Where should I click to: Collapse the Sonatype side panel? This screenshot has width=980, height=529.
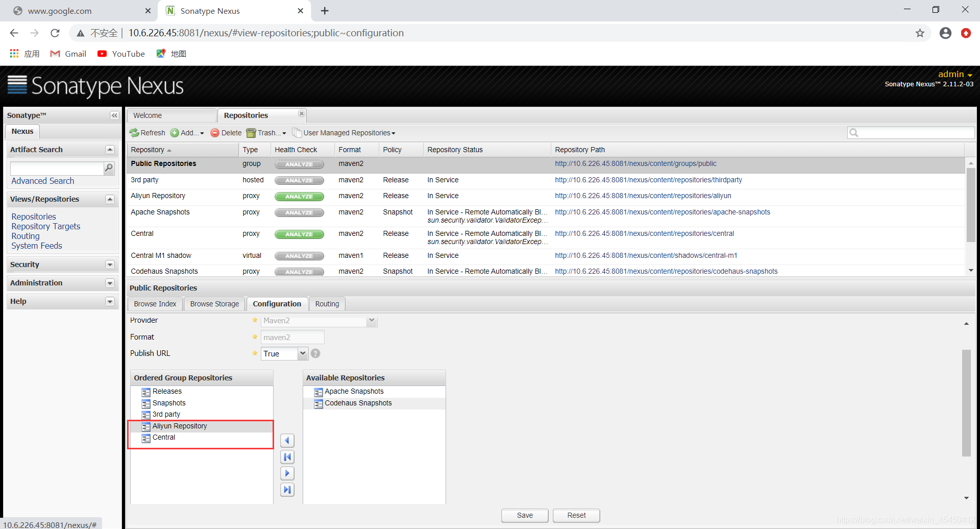coord(114,115)
